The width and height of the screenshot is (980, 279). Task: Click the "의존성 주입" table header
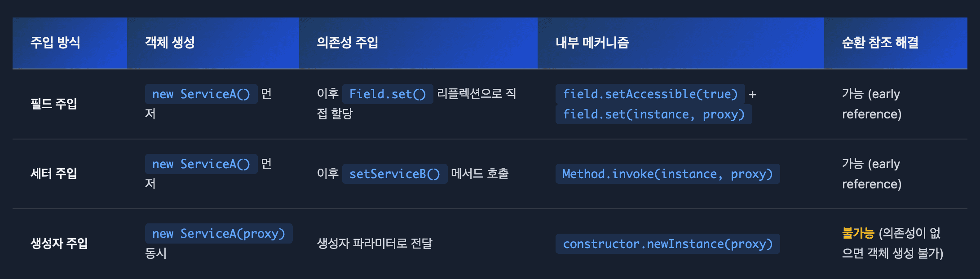coord(347,43)
